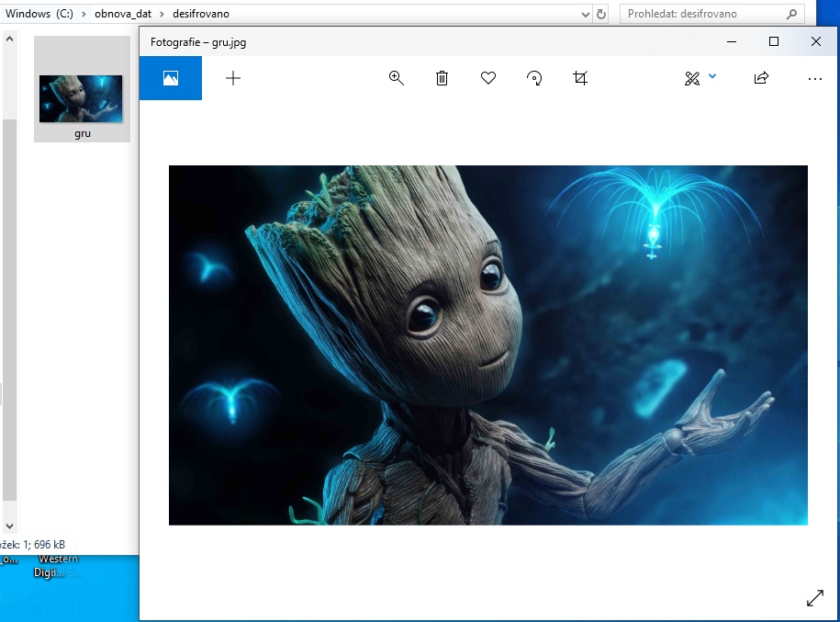Toggle the heart favorite for gru.jpg
The image size is (840, 622).
click(488, 78)
